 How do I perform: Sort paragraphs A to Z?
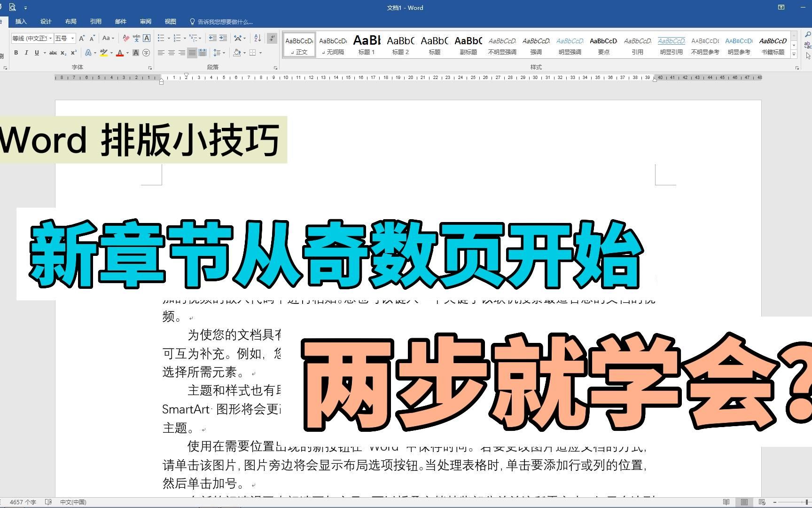pos(258,38)
